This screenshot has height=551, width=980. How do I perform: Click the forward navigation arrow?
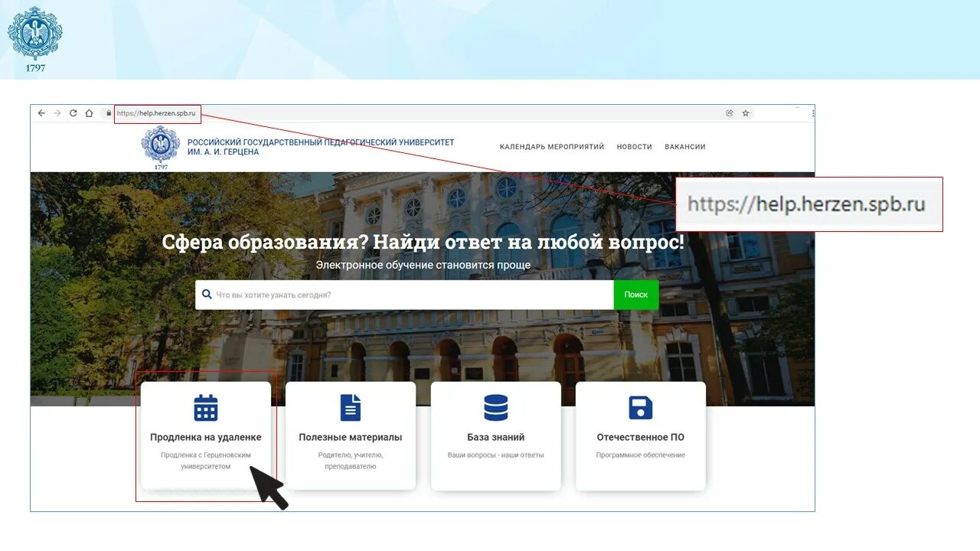(x=57, y=112)
